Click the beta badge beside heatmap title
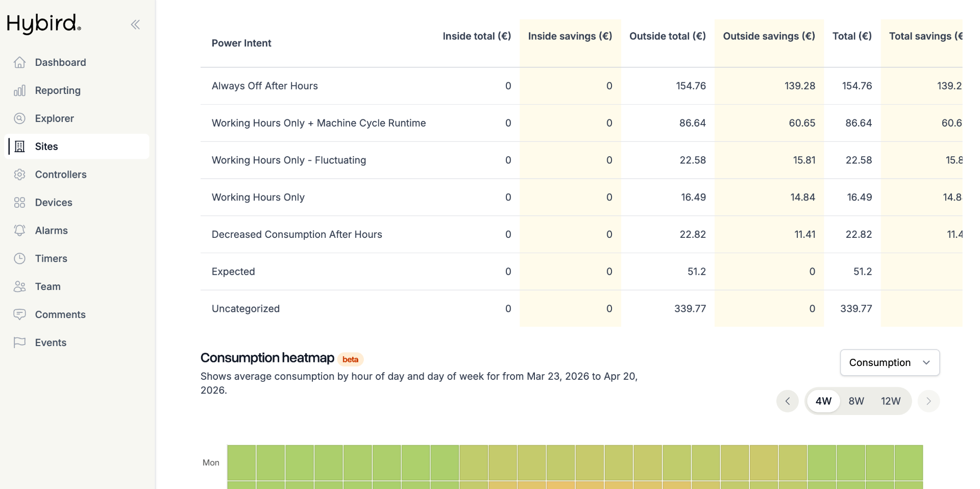The width and height of the screenshot is (980, 489). coord(350,359)
